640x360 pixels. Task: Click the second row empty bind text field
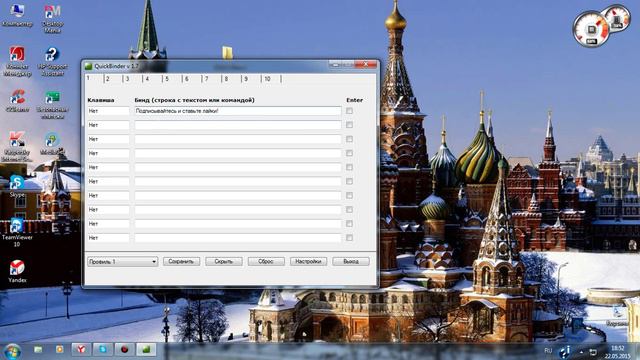click(x=238, y=125)
